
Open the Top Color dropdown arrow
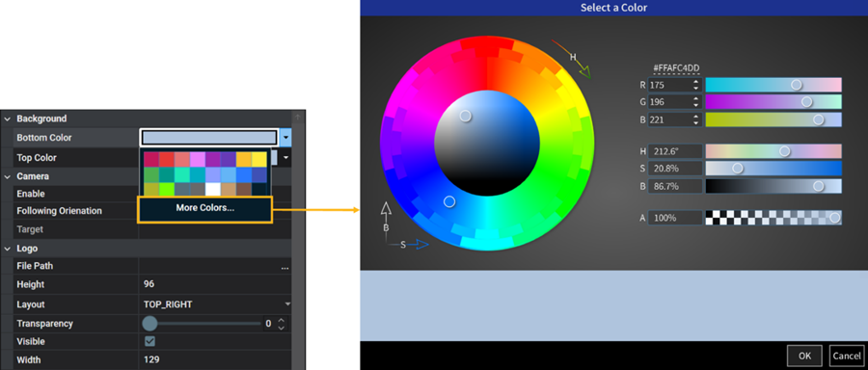[285, 158]
